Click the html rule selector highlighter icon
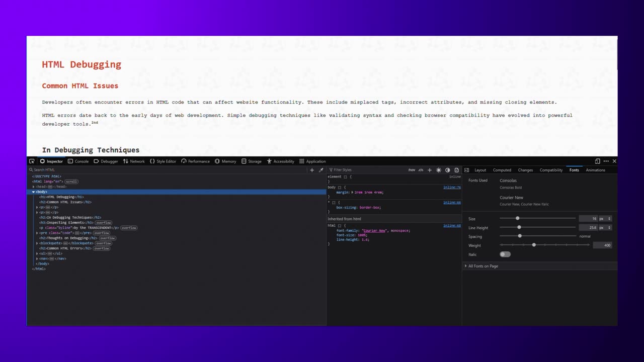This screenshot has width=644, height=362. (339, 226)
